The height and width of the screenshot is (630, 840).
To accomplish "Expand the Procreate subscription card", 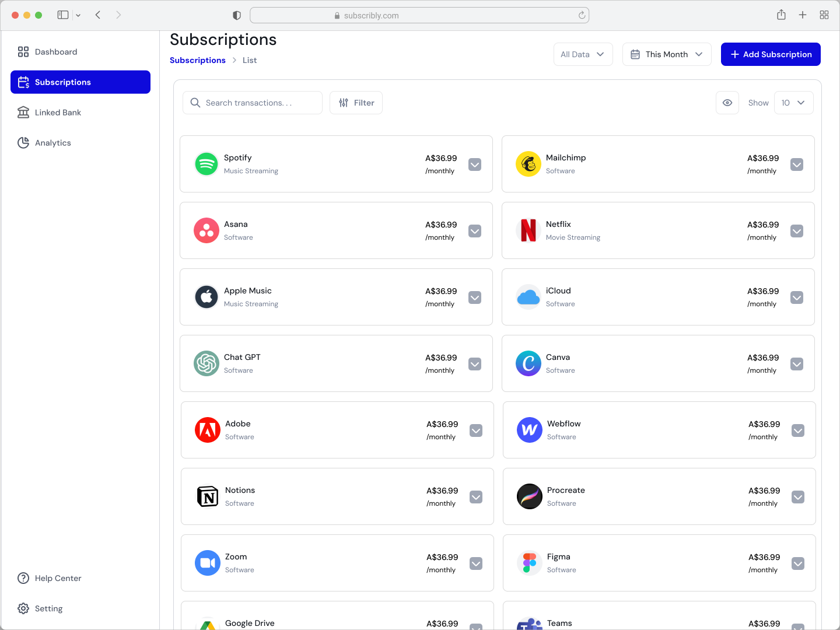I will click(798, 497).
